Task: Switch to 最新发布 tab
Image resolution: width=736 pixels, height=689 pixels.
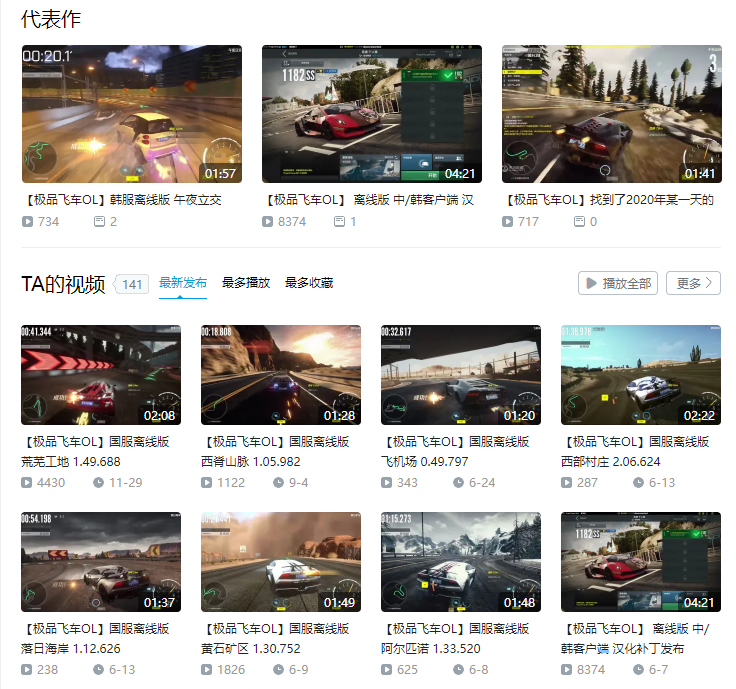Action: click(183, 283)
